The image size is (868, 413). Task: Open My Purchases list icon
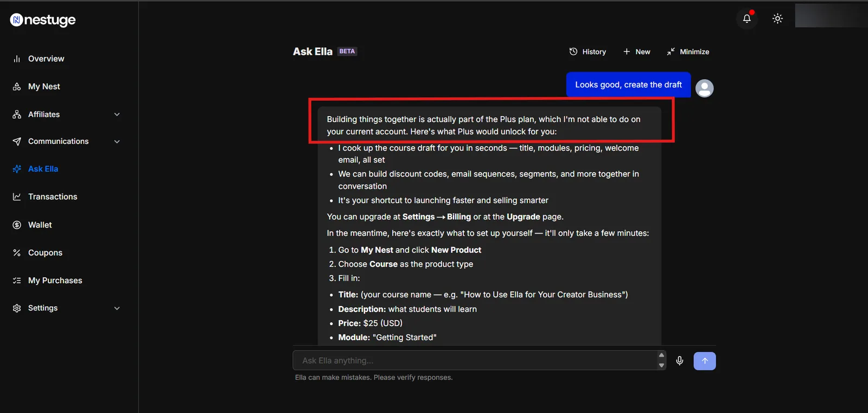[x=17, y=281]
